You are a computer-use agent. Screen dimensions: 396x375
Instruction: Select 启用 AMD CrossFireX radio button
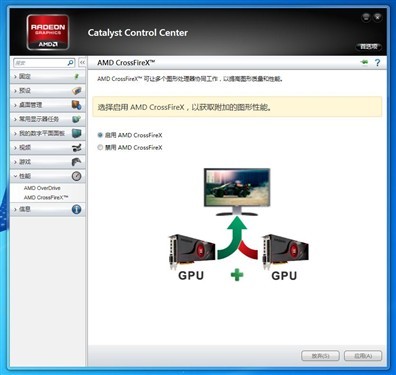(100, 135)
